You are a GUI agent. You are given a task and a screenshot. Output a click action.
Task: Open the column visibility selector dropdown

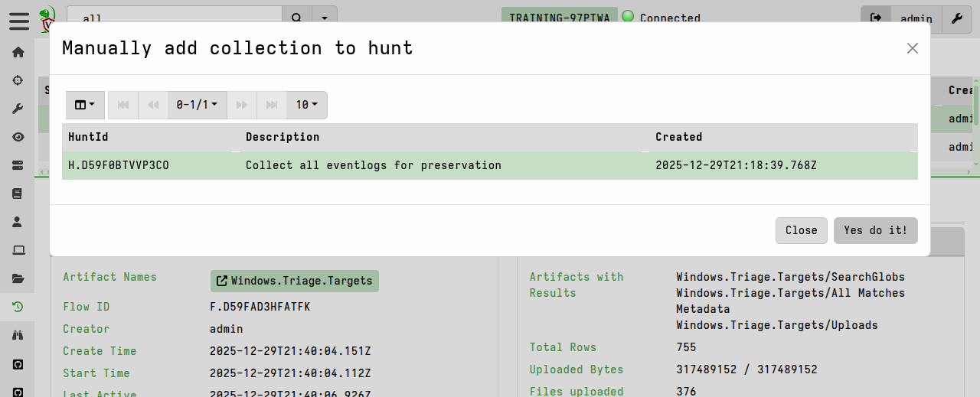point(85,105)
